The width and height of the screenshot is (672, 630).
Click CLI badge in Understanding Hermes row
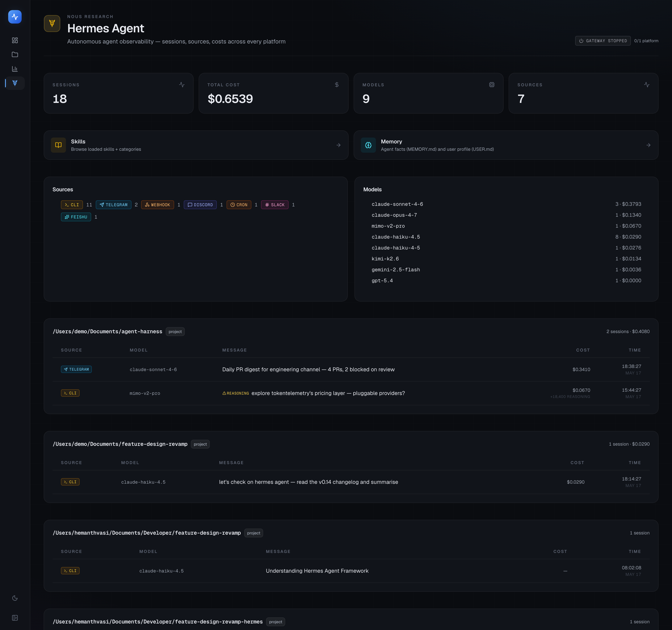(x=70, y=571)
